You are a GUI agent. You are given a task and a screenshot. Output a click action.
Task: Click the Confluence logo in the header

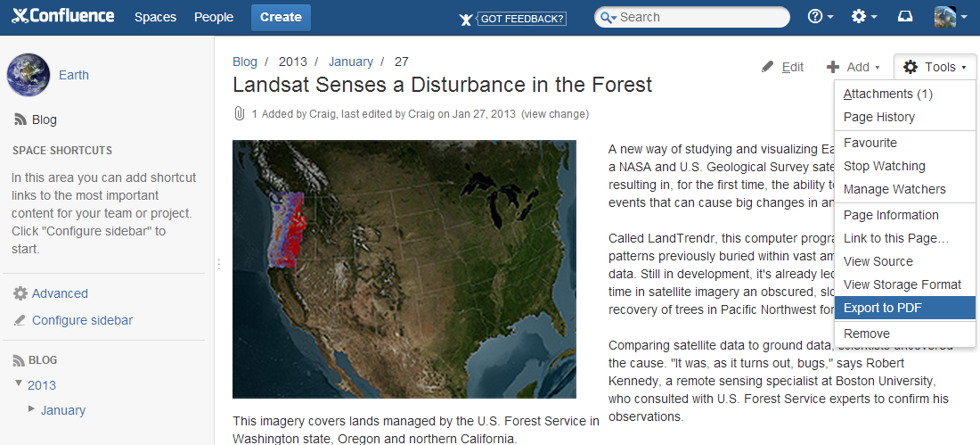(x=63, y=16)
